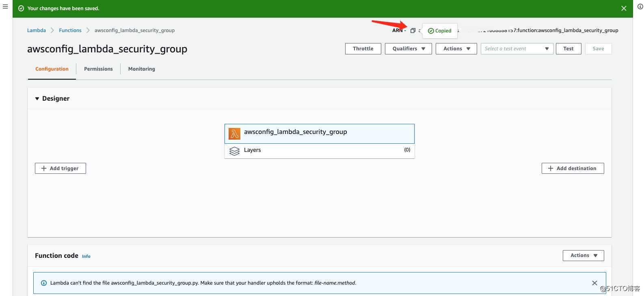644x296 pixels.
Task: Open the Qualifiers dropdown
Action: (x=408, y=49)
